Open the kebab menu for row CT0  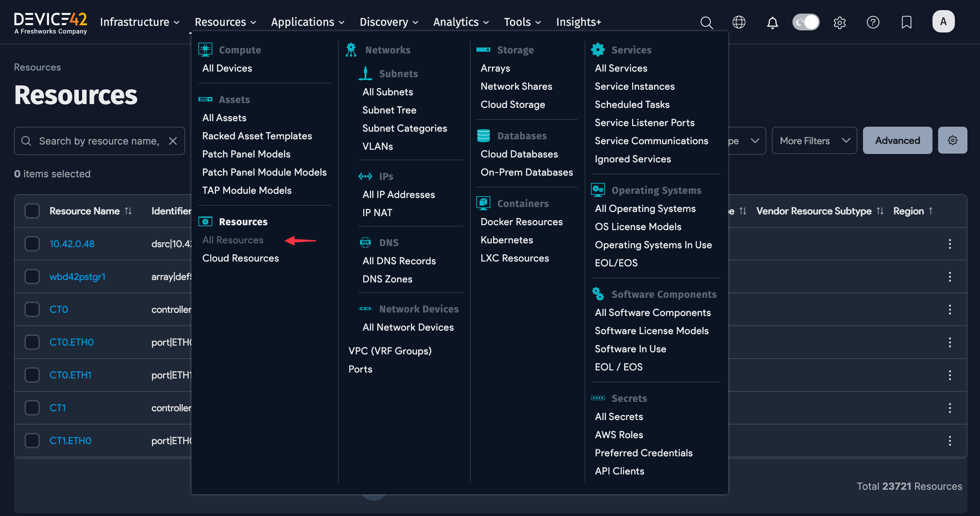(x=950, y=309)
